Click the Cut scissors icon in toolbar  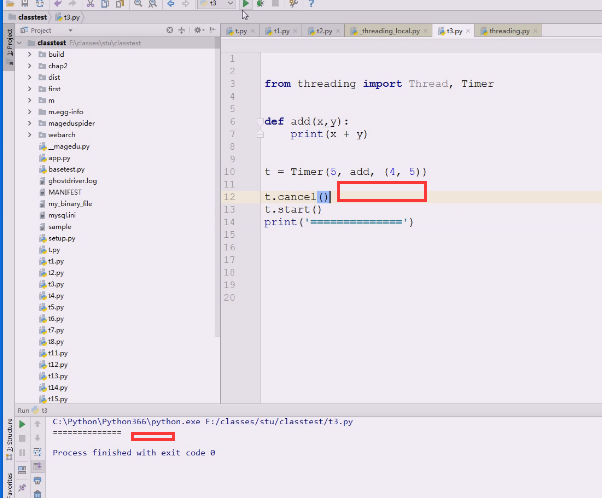90,4
